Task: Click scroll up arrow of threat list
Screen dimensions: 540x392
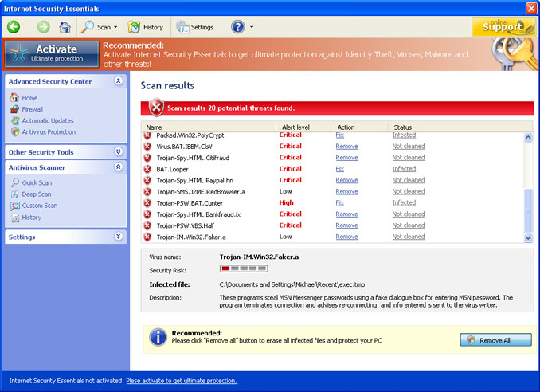Action: tap(528, 138)
